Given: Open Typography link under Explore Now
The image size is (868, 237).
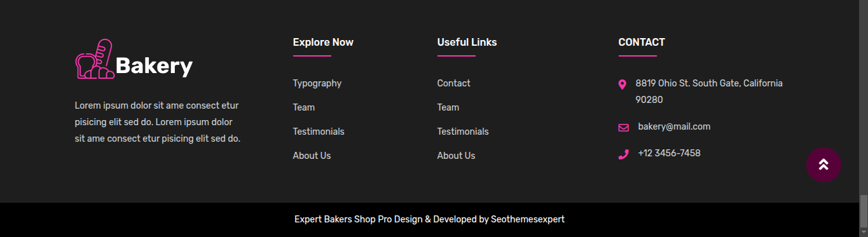Looking at the screenshot, I should 317,83.
